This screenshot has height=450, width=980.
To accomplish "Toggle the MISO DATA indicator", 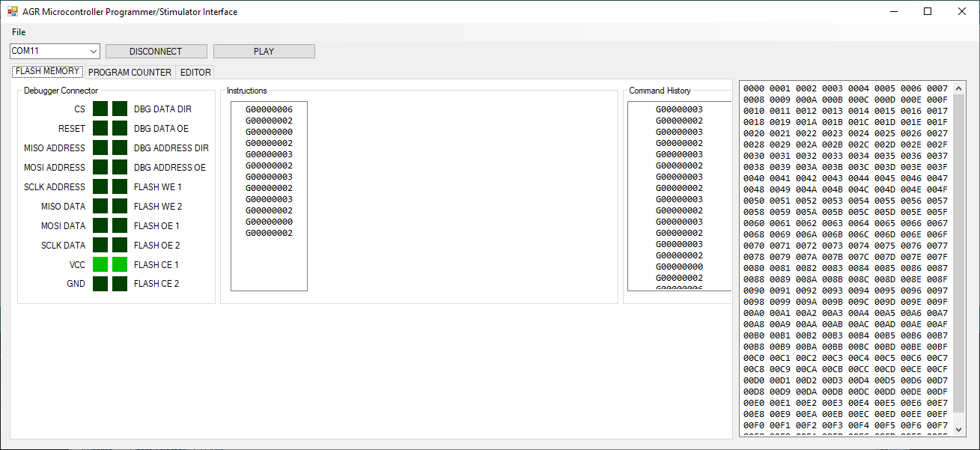I will coord(100,206).
